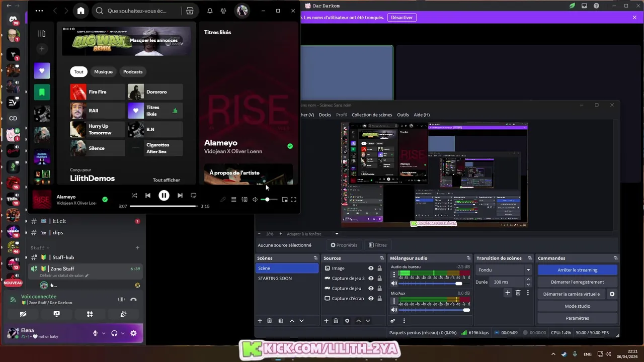The width and height of the screenshot is (644, 362).
Task: Open Spotify Home
Action: (x=80, y=11)
